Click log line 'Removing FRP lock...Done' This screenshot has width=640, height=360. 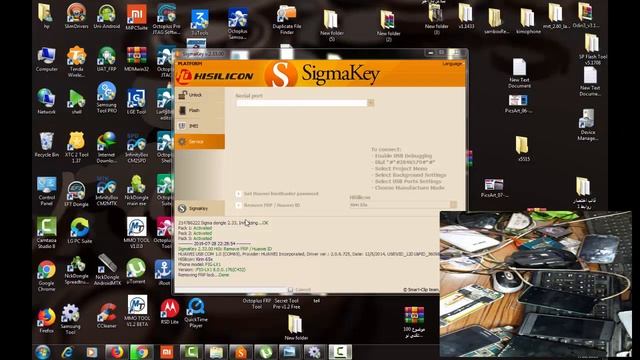tap(204, 275)
